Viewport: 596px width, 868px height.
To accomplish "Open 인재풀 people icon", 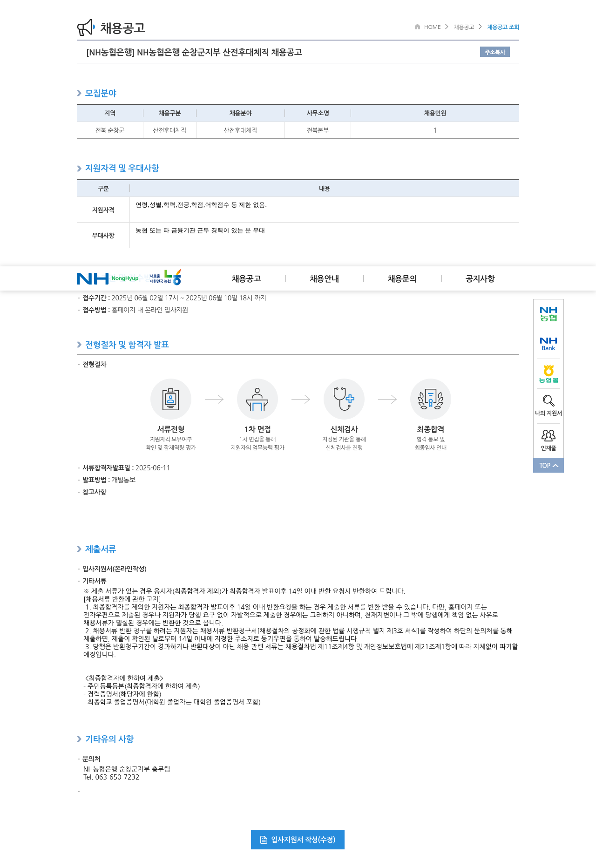I will (549, 436).
